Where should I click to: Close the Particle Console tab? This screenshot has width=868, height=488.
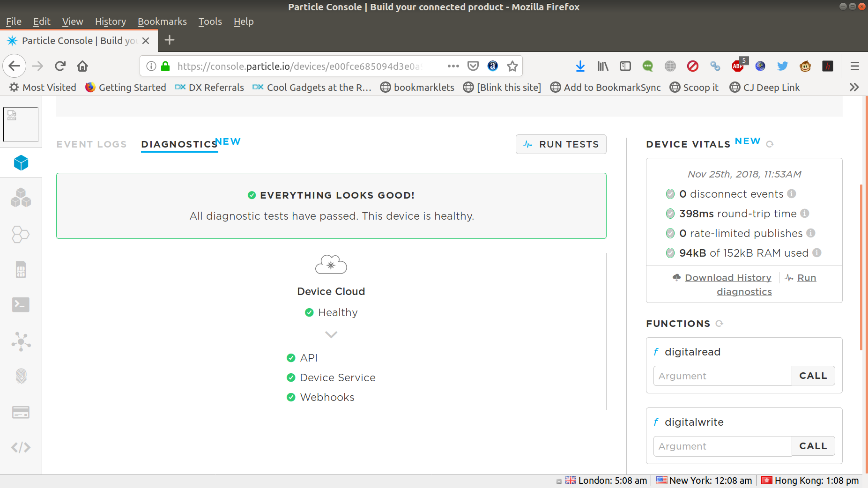pyautogui.click(x=146, y=41)
